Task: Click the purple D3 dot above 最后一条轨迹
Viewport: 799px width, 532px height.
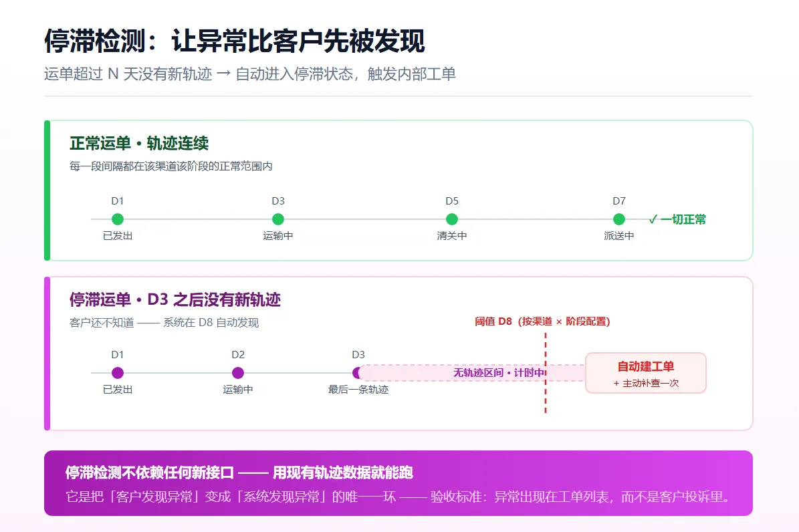Action: 358,373
